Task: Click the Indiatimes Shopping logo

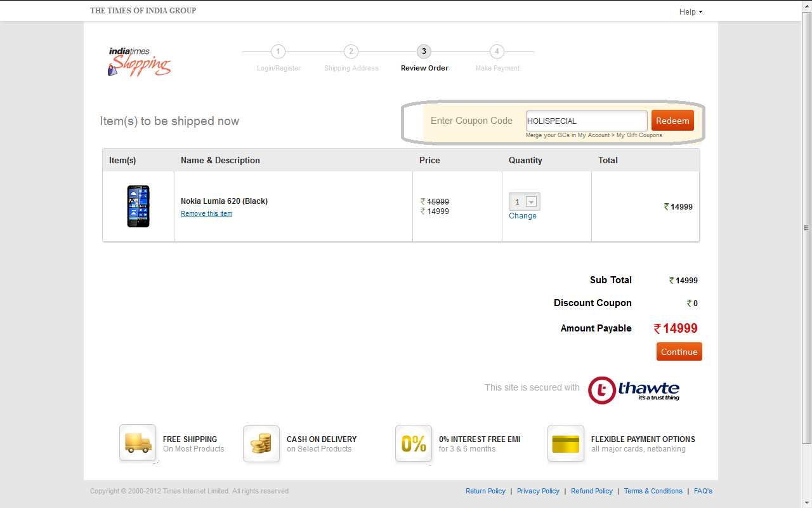Action: tap(139, 62)
